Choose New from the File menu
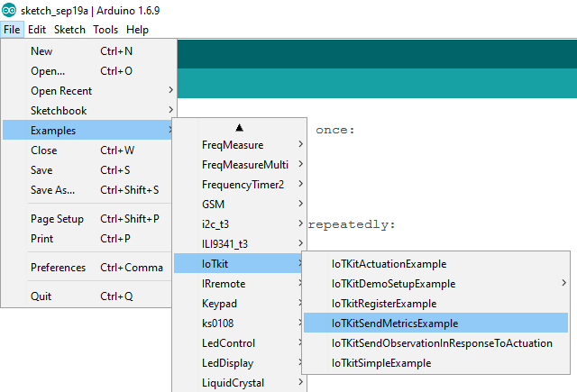This screenshot has height=392, width=577. point(88,51)
